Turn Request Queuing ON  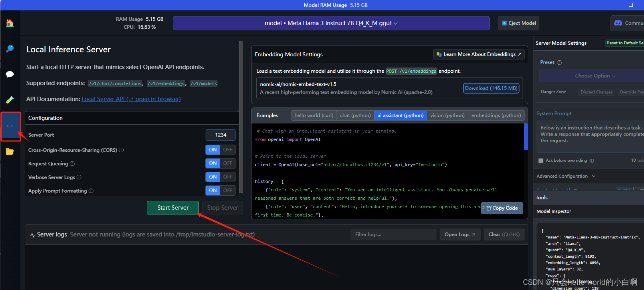coord(213,163)
